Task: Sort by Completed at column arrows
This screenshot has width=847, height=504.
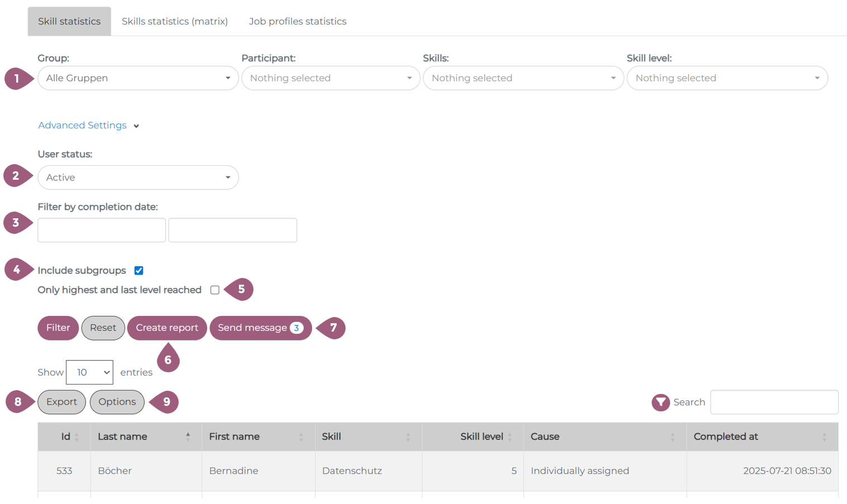Action: pyautogui.click(x=824, y=437)
